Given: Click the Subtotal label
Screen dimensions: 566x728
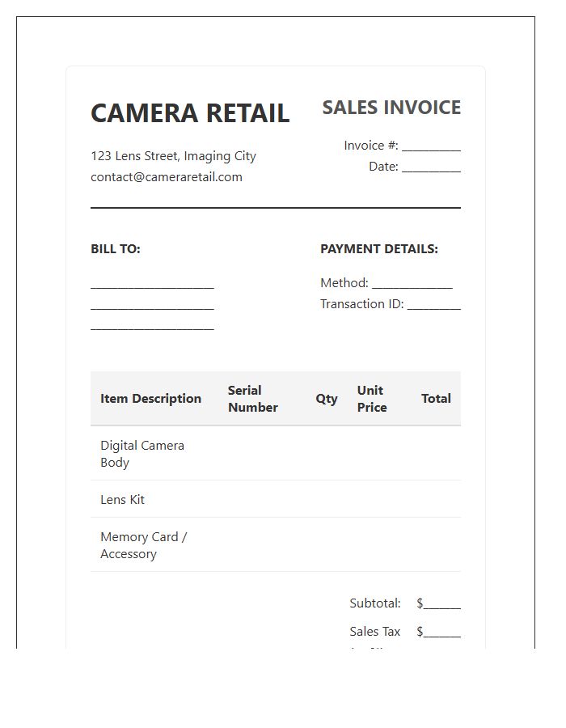Looking at the screenshot, I should point(375,603).
